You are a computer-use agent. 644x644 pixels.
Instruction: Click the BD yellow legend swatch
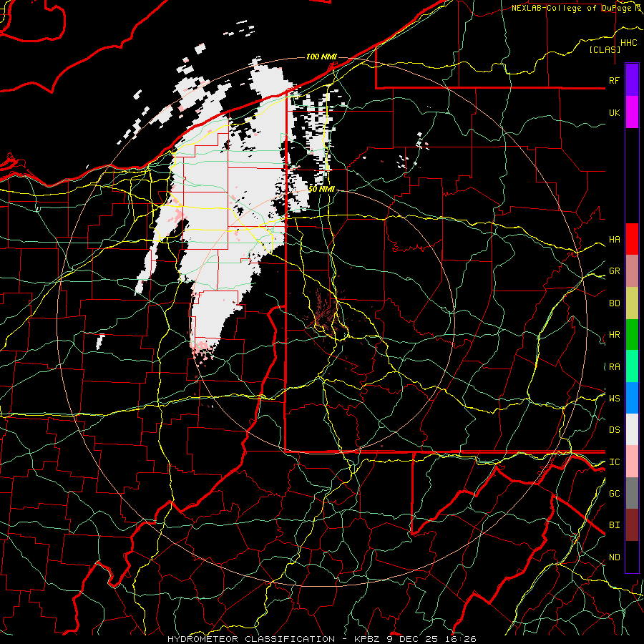click(x=632, y=303)
